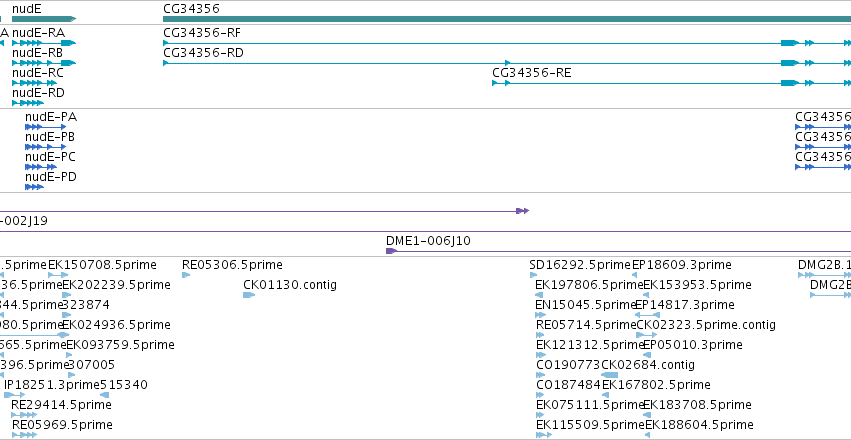
Task: Click the nudE-RA transcript label
Action: coord(38,33)
